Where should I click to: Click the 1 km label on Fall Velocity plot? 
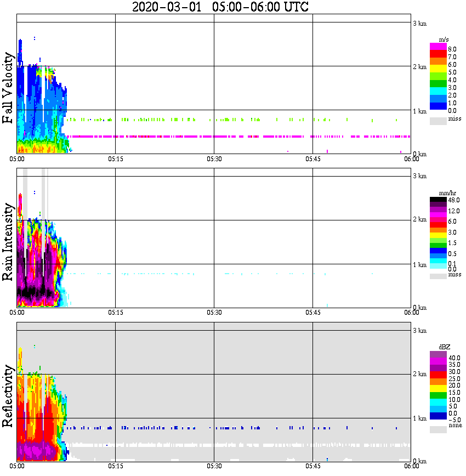click(x=420, y=111)
